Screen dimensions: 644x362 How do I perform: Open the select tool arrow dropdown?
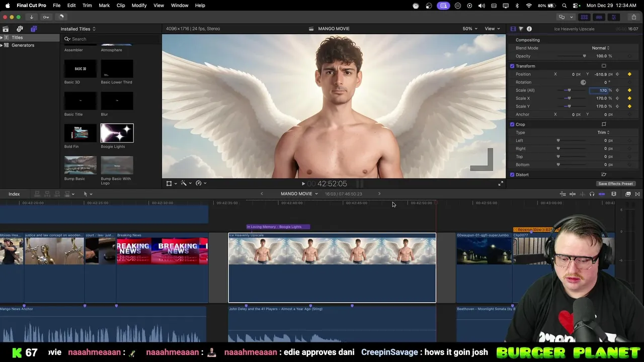pos(88,194)
